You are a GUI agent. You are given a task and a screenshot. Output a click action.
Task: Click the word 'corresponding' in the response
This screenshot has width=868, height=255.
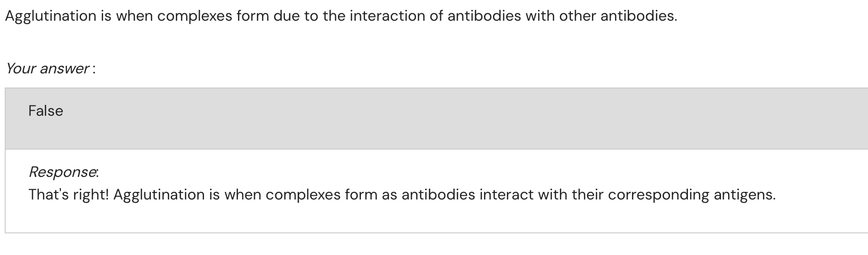point(658,195)
